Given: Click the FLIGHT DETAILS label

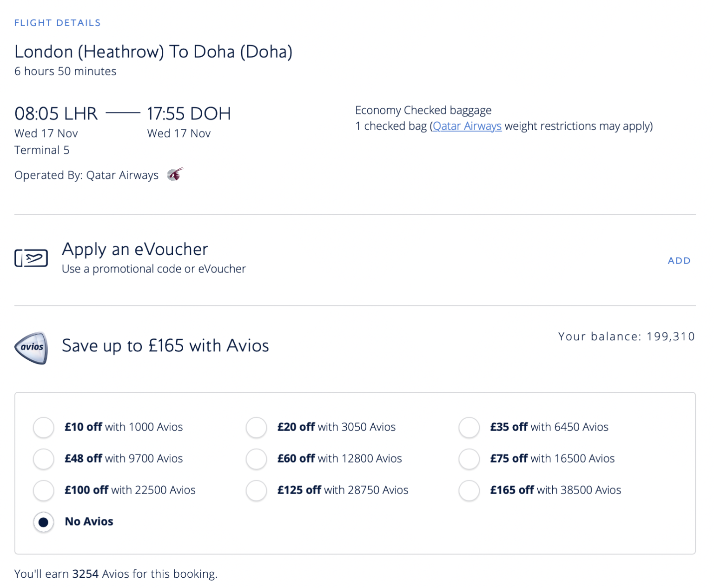Looking at the screenshot, I should click(57, 22).
